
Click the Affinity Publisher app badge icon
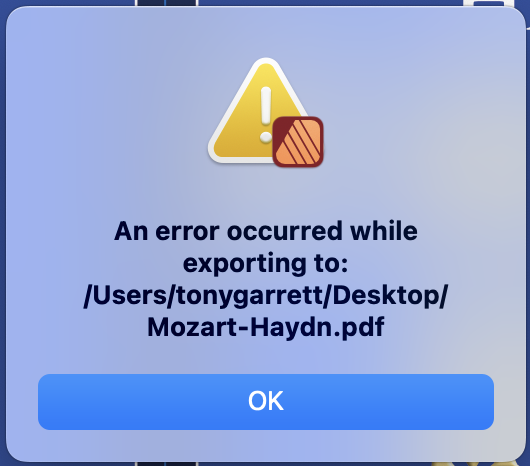(298, 142)
